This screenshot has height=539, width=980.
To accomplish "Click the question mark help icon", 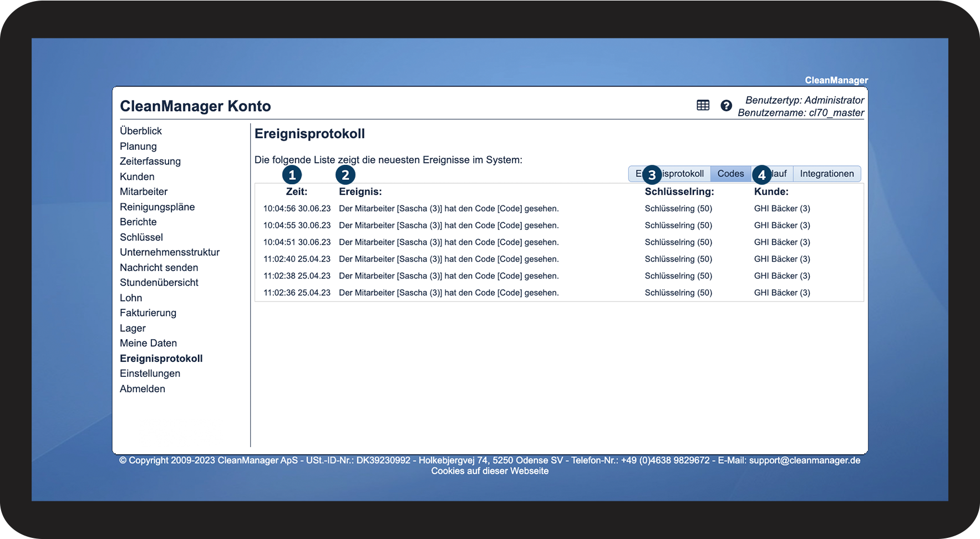I will point(726,105).
